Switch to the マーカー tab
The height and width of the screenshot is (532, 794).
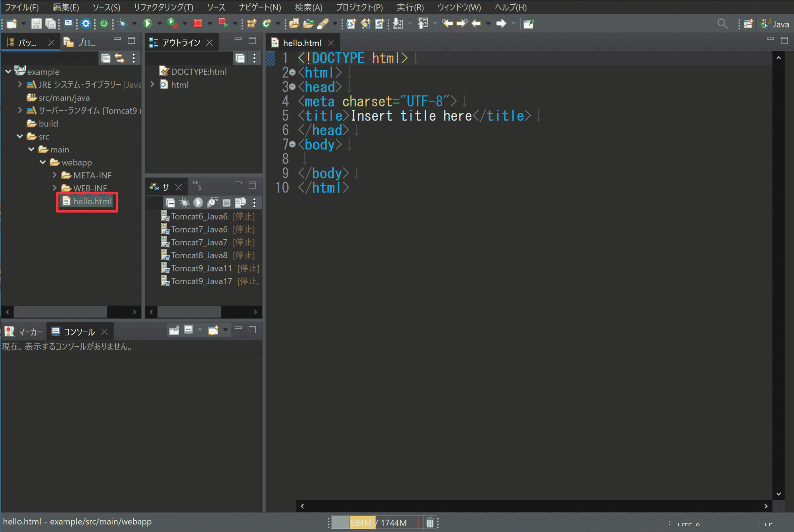click(24, 332)
